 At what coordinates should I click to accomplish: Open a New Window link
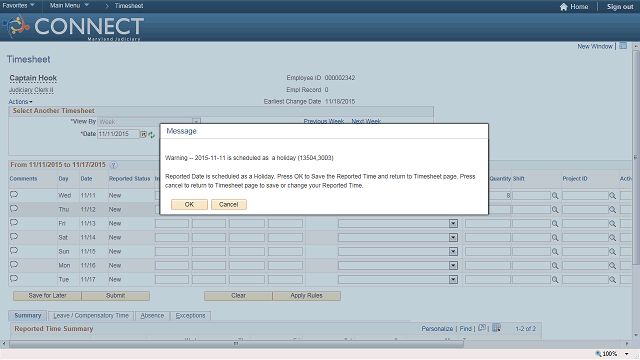[x=595, y=46]
